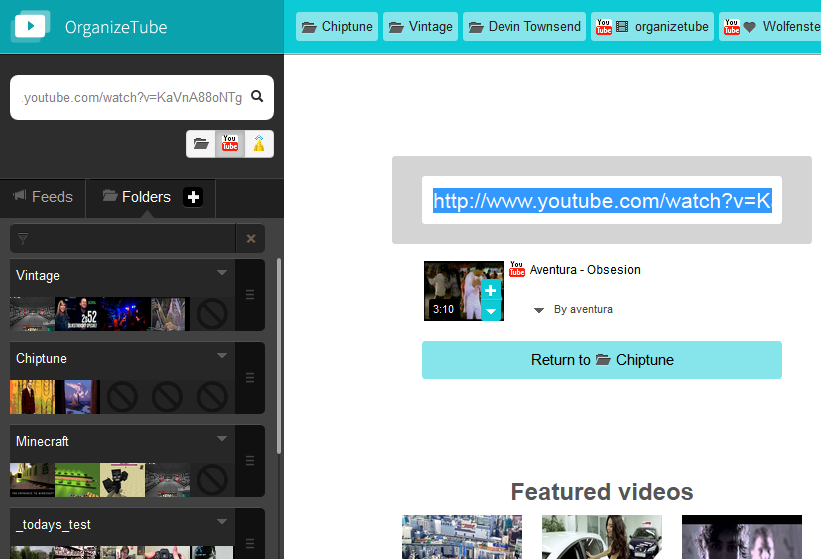The height and width of the screenshot is (559, 821).
Task: Click the 2x52 thumbnail in Vintage folder
Action: coord(77,314)
